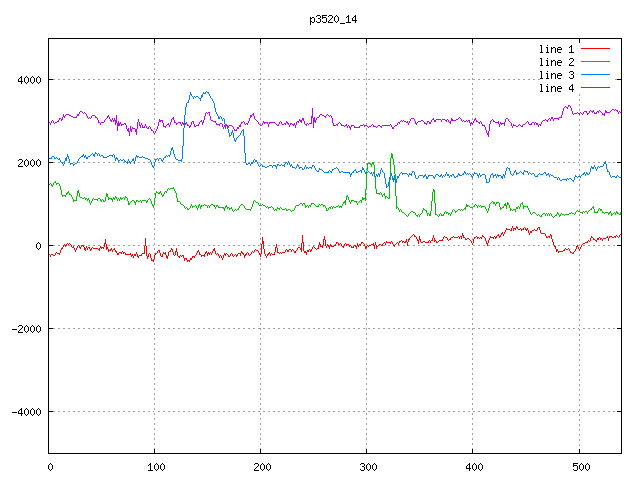Click the purple line 4 legend sample
Image resolution: width=640 pixels, height=480 pixels.
(x=595, y=88)
